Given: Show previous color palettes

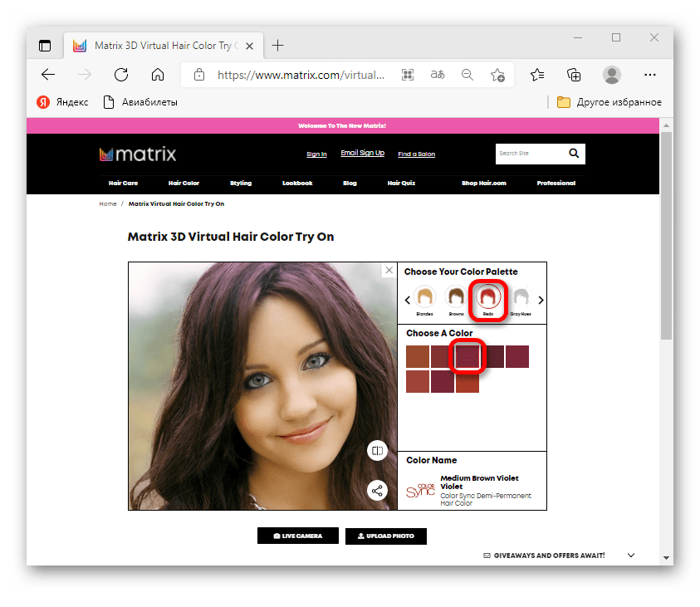Looking at the screenshot, I should 407,300.
